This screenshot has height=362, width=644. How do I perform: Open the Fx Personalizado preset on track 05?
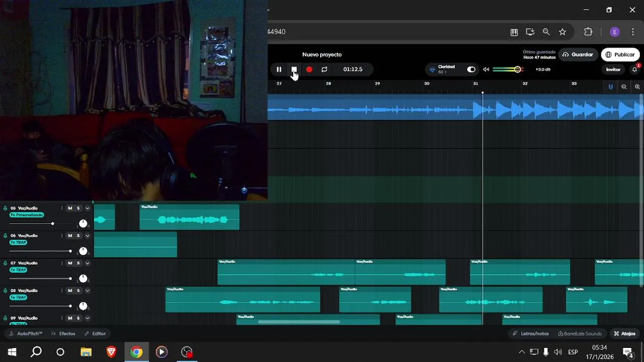tap(27, 215)
